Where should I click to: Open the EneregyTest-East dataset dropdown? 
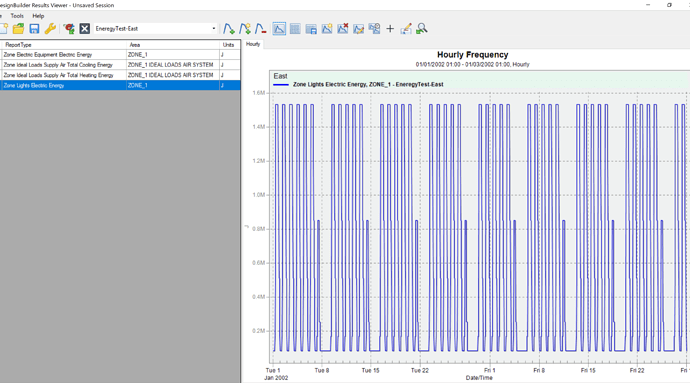pos(156,29)
